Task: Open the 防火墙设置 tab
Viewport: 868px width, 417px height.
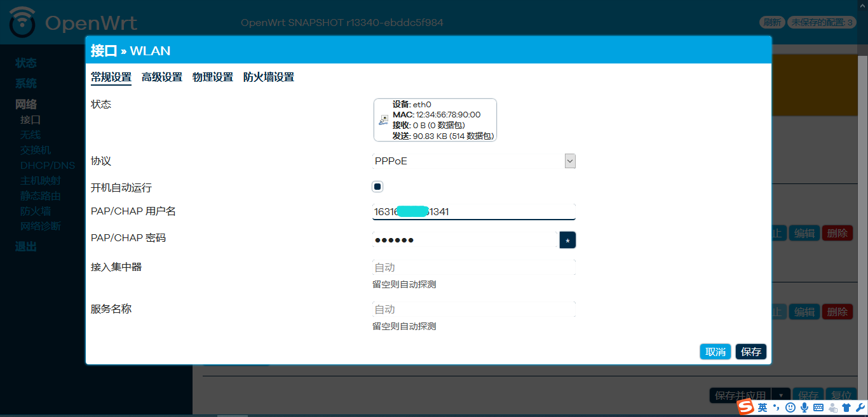Action: coord(268,77)
